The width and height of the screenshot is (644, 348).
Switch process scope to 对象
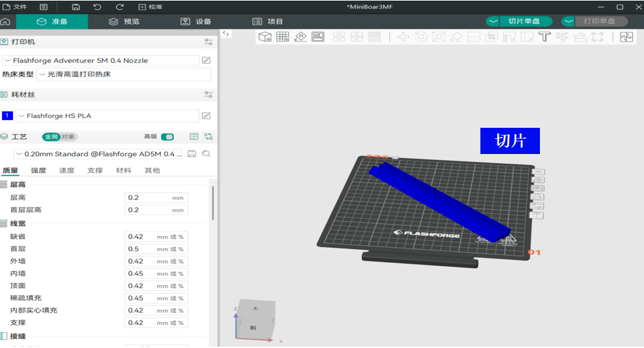69,136
